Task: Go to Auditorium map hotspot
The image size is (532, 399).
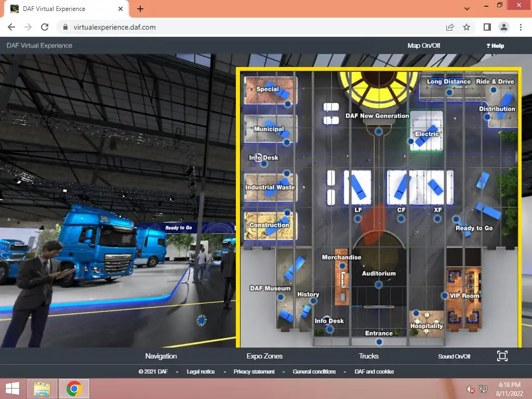Action: [379, 285]
